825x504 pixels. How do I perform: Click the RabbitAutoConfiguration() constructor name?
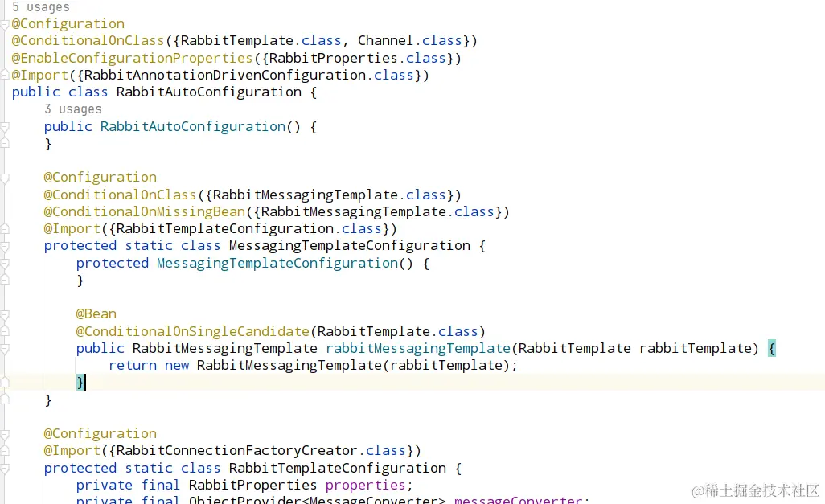[x=192, y=127]
